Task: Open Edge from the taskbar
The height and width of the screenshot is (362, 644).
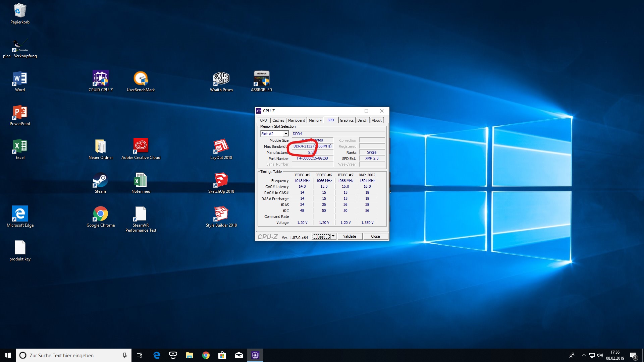Action: (157, 355)
